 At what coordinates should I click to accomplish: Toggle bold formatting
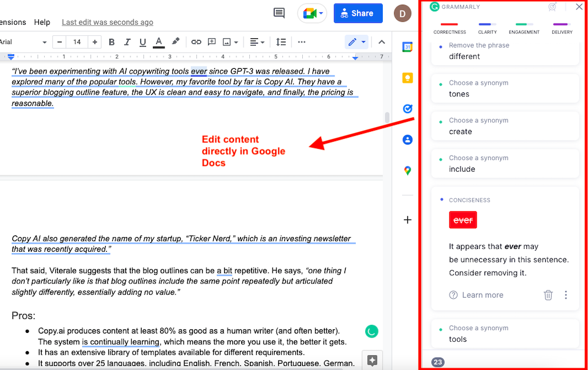point(111,42)
